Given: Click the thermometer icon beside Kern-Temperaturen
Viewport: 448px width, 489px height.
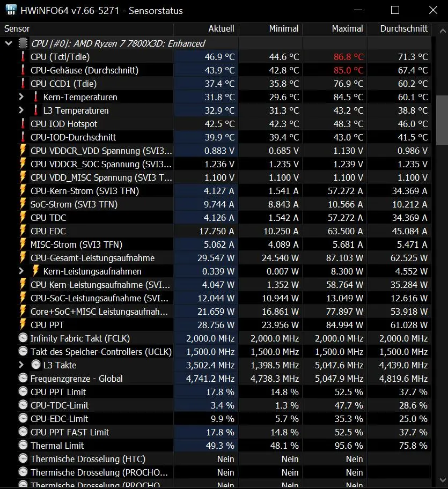Looking at the screenshot, I should point(35,97).
